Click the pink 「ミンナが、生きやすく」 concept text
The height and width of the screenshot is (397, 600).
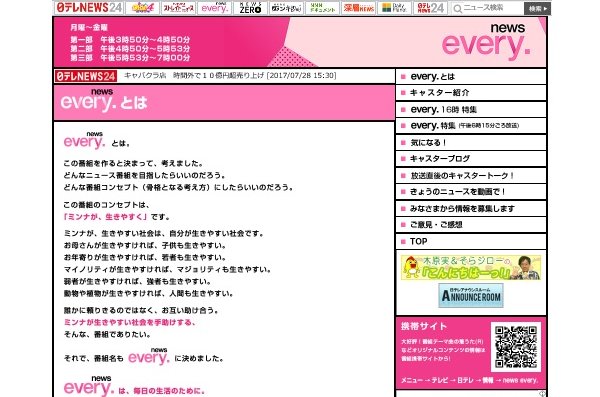pos(106,217)
